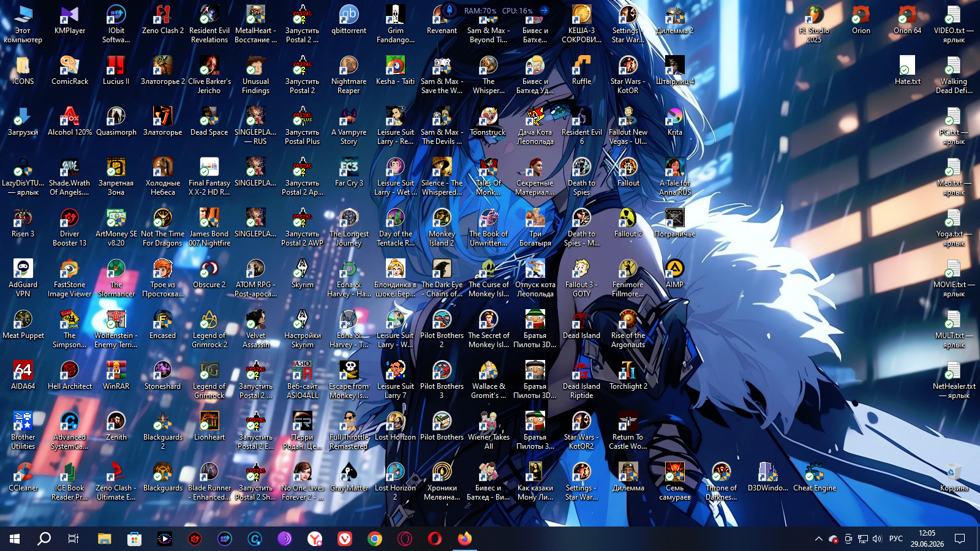This screenshot has width=980, height=551.
Task: Open the Brother Utilities shortcut
Action: click(23, 431)
